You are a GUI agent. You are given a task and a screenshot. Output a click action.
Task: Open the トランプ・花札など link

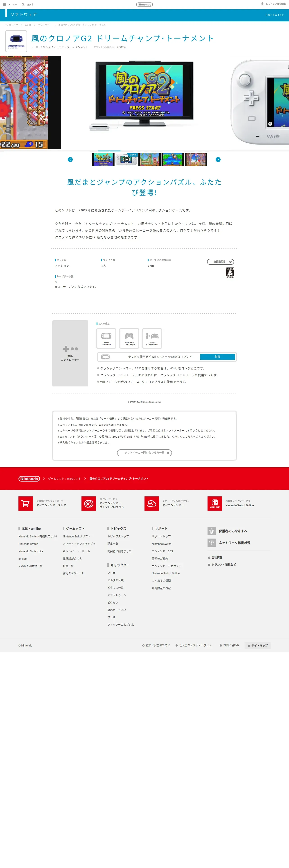(x=224, y=565)
